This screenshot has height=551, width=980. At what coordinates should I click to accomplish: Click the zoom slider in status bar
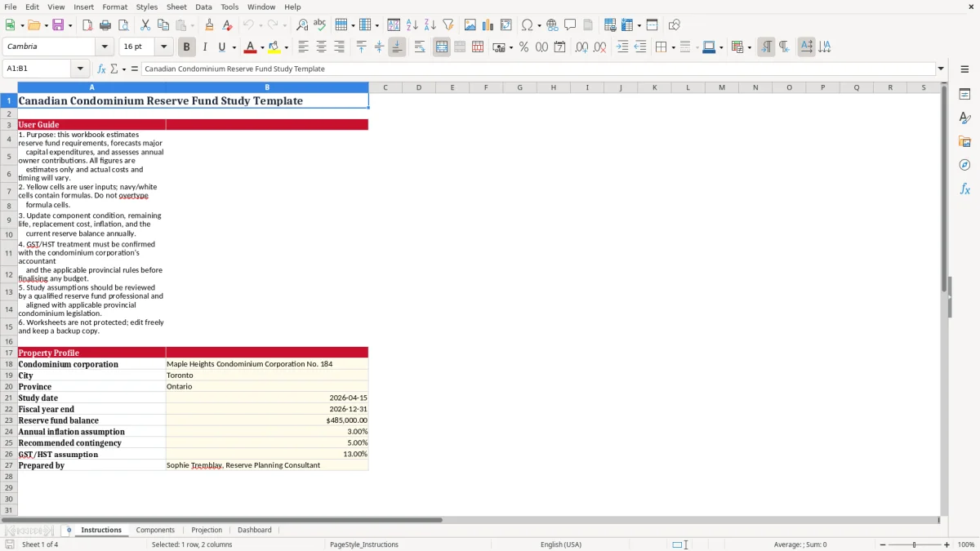[915, 544]
